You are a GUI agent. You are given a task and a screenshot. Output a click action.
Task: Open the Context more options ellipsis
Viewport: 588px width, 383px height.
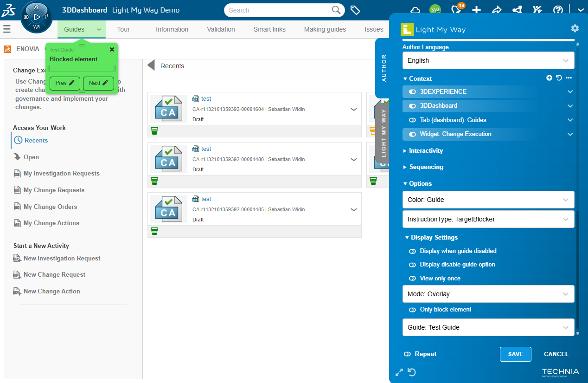(x=569, y=78)
